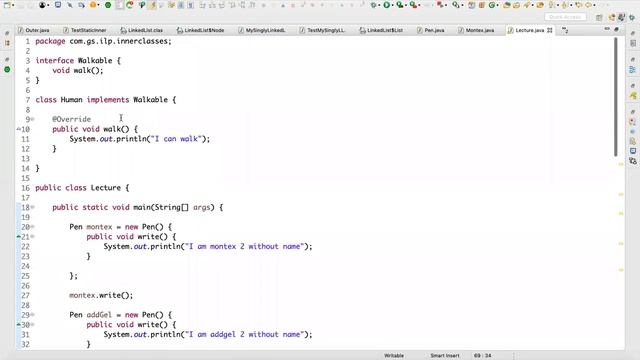640x360 pixels.
Task: Click the green Run button in toolbar
Action: coord(387,5)
